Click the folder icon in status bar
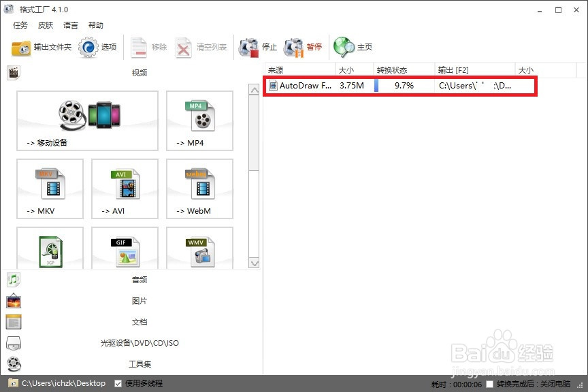The height and width of the screenshot is (392, 588). pos(13,383)
